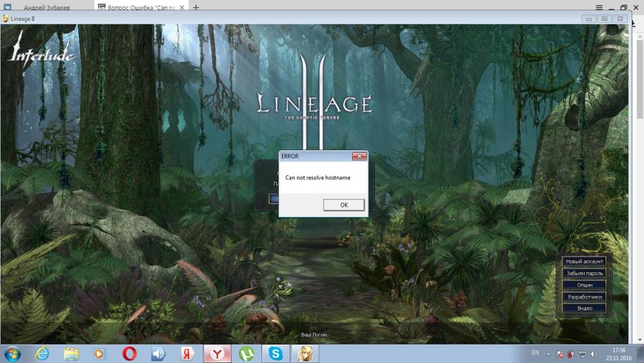Open a new browser tab with plus icon
This screenshot has width=644, height=363.
pos(196,8)
